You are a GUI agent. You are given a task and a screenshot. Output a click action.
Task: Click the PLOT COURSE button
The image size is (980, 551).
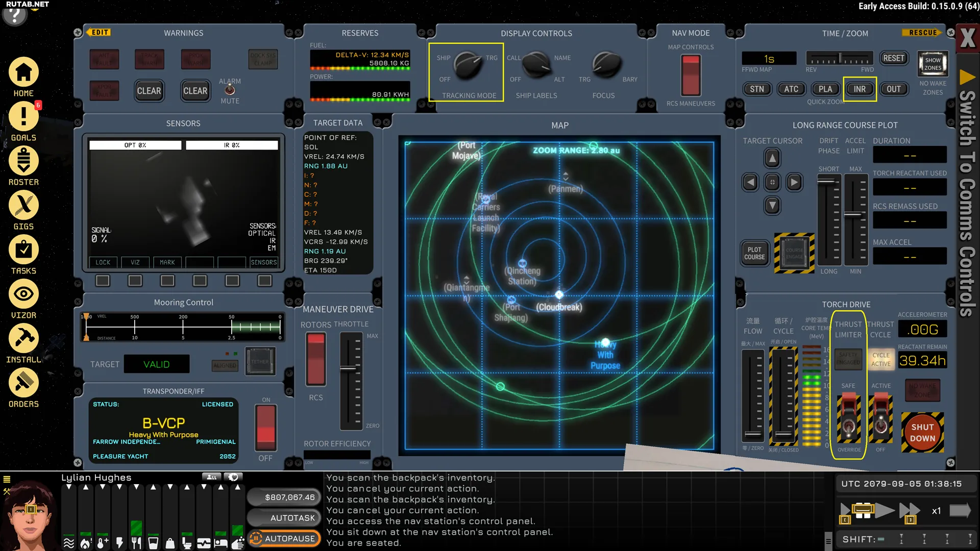click(754, 253)
